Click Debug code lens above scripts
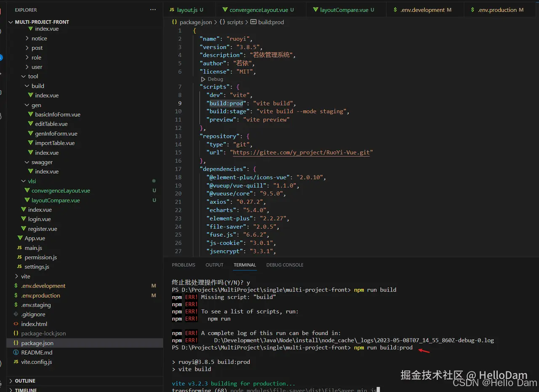 coord(215,79)
